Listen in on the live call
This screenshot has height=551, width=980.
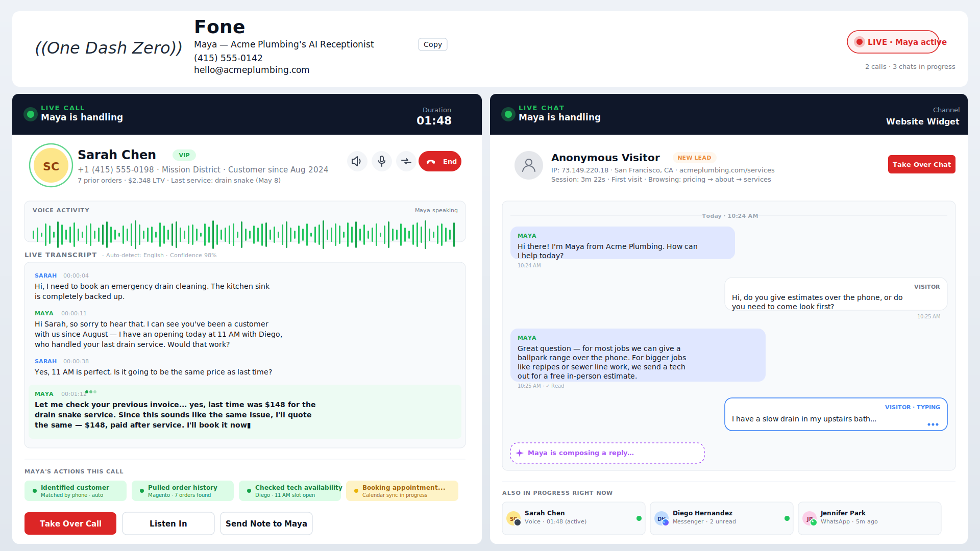tap(168, 523)
